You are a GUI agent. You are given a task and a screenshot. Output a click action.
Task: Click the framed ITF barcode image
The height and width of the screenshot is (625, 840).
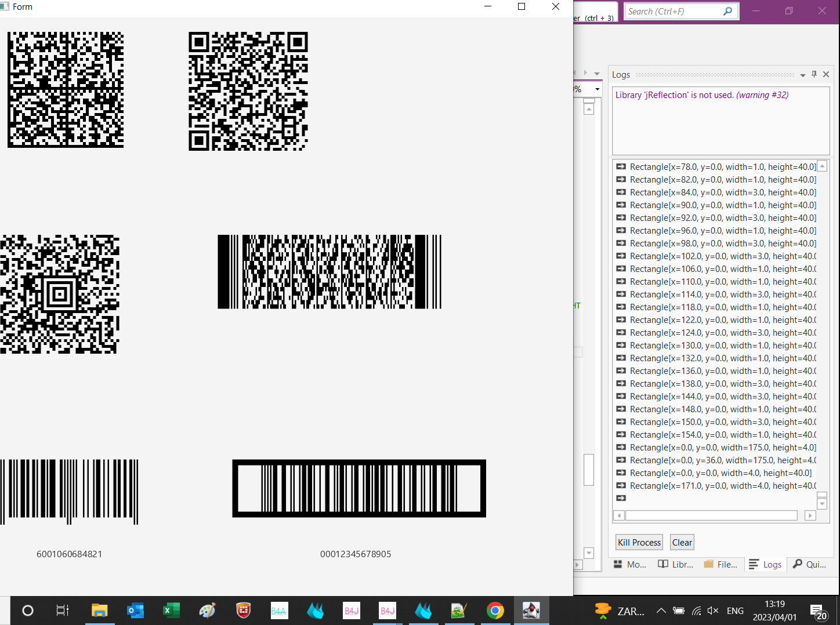point(359,488)
